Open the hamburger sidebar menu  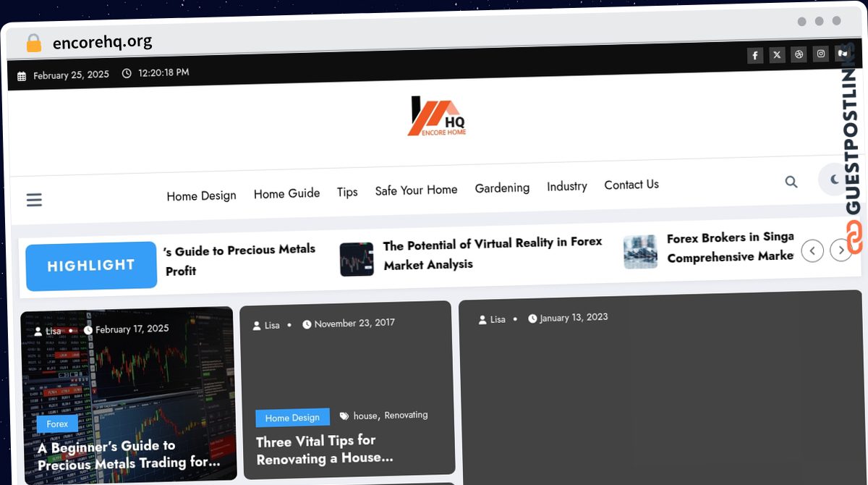(34, 200)
